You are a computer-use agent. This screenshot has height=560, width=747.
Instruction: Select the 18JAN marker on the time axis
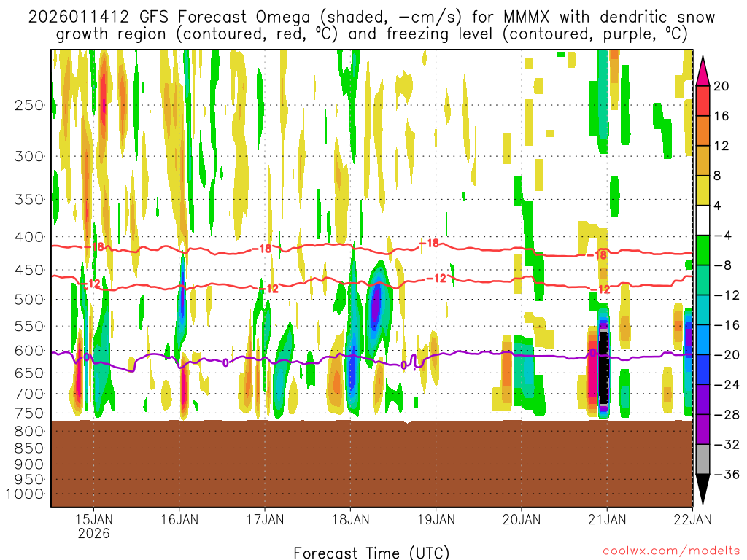(350, 519)
